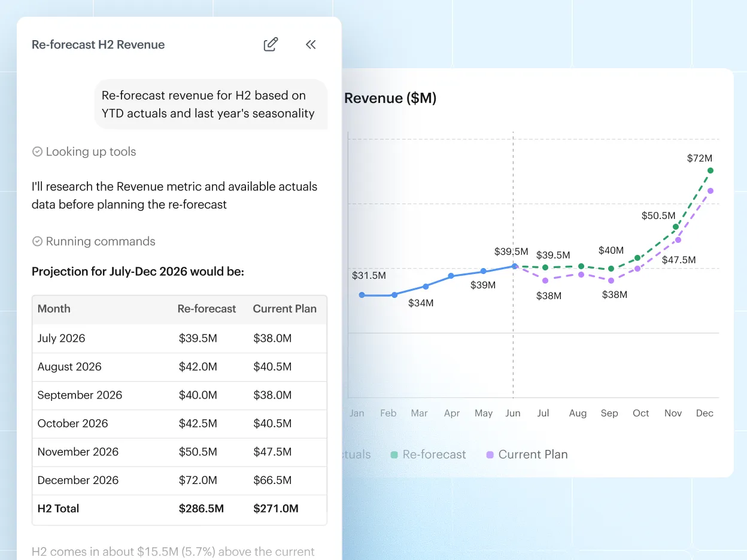This screenshot has height=560, width=747.
Task: Select the Re-forecast legend label
Action: 434,455
